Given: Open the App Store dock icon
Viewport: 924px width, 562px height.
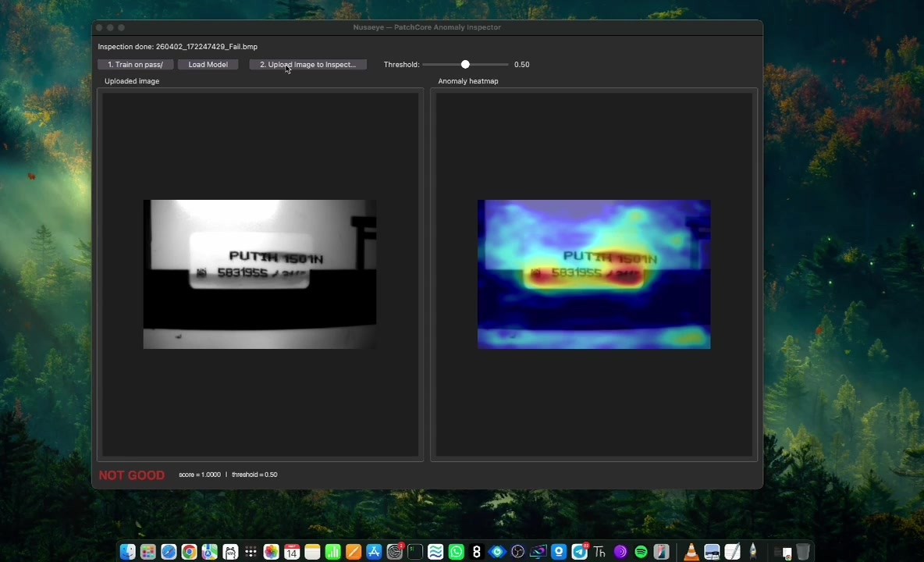Looking at the screenshot, I should pyautogui.click(x=374, y=552).
